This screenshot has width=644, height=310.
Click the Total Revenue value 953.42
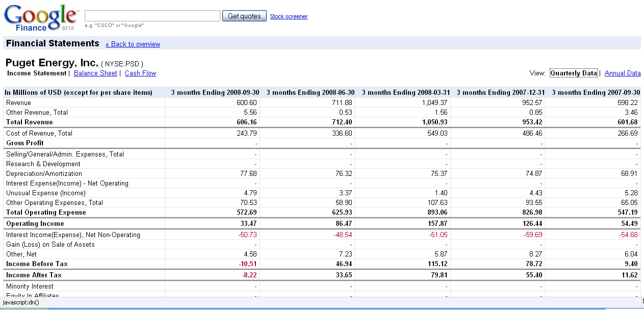tap(532, 122)
